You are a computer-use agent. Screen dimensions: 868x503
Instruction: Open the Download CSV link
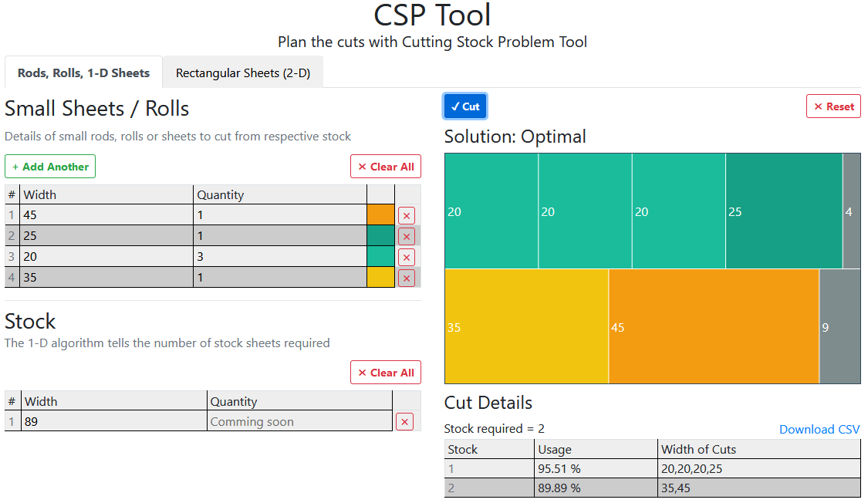click(x=819, y=429)
